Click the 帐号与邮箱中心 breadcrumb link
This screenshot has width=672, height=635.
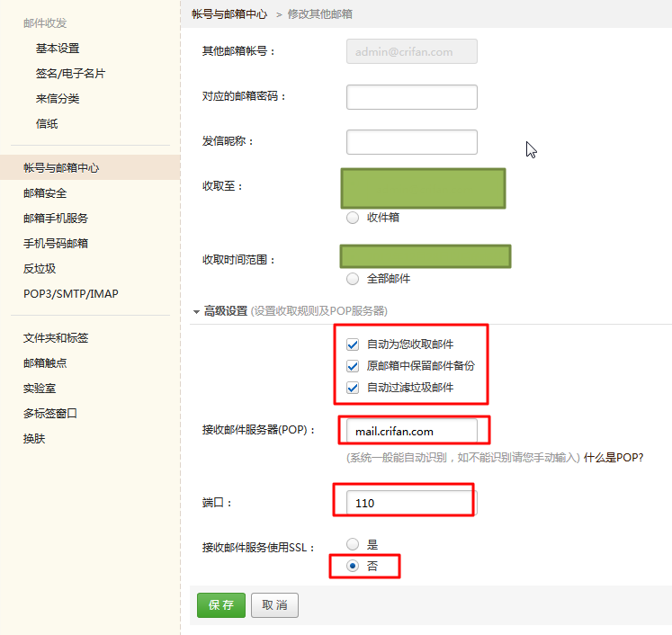pyautogui.click(x=229, y=14)
